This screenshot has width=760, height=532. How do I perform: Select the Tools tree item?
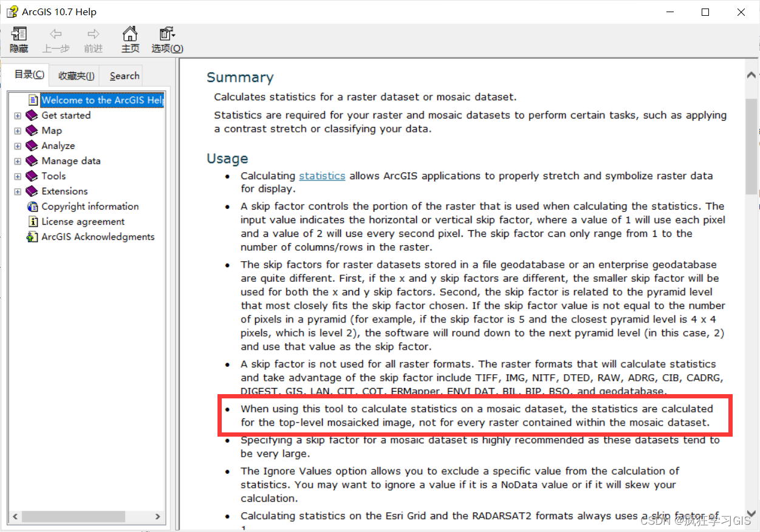coord(53,176)
